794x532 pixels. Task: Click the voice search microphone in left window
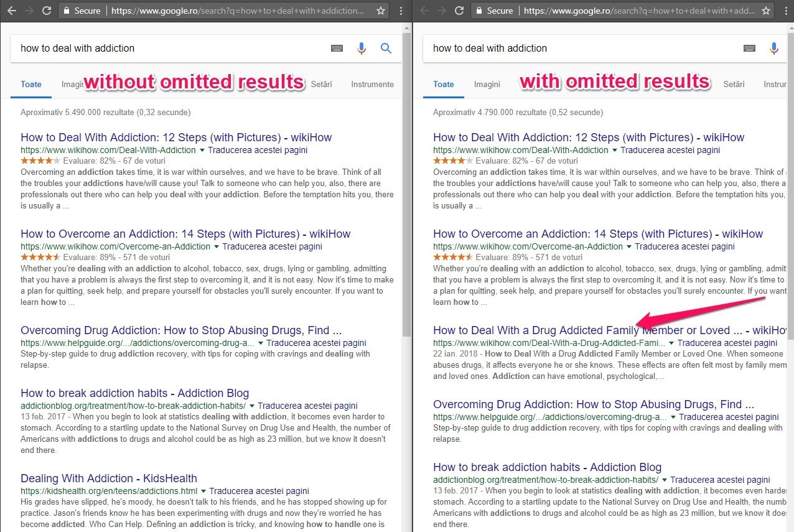point(362,48)
